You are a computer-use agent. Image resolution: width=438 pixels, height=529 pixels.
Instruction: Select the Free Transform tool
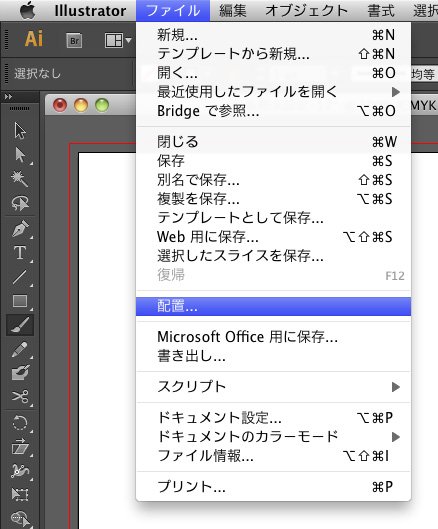pos(20,495)
